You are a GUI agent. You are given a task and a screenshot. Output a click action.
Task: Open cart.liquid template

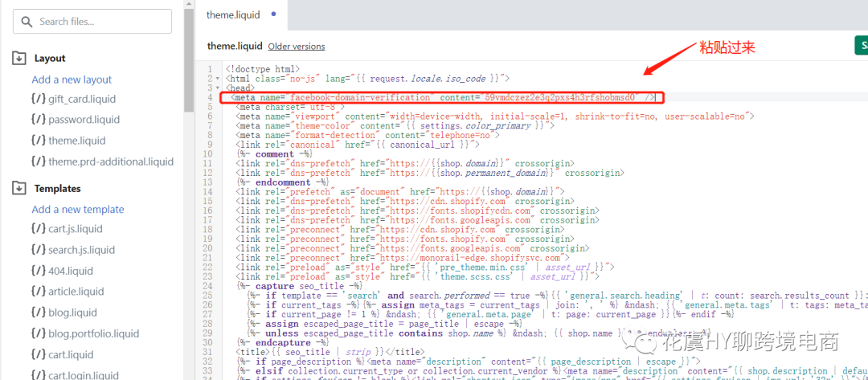pyautogui.click(x=71, y=354)
